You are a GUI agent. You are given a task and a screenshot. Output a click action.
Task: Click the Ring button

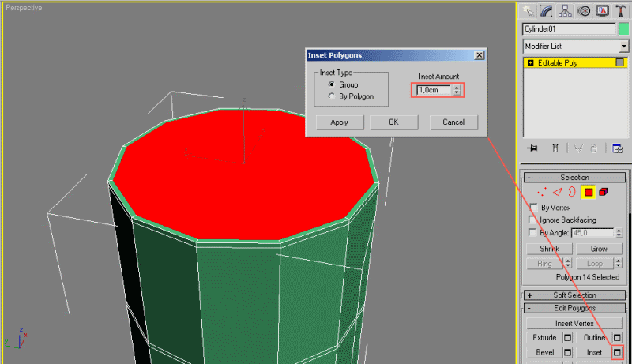(x=544, y=264)
